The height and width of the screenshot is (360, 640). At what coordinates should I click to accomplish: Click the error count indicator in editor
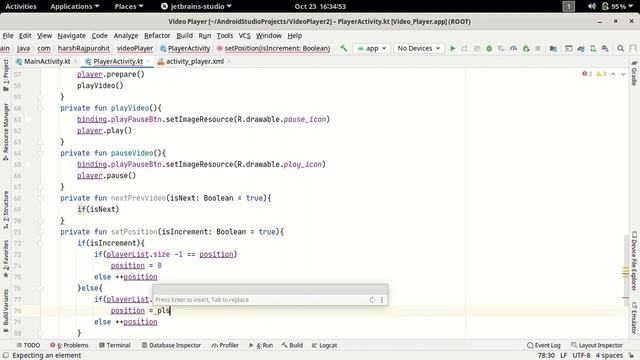587,74
